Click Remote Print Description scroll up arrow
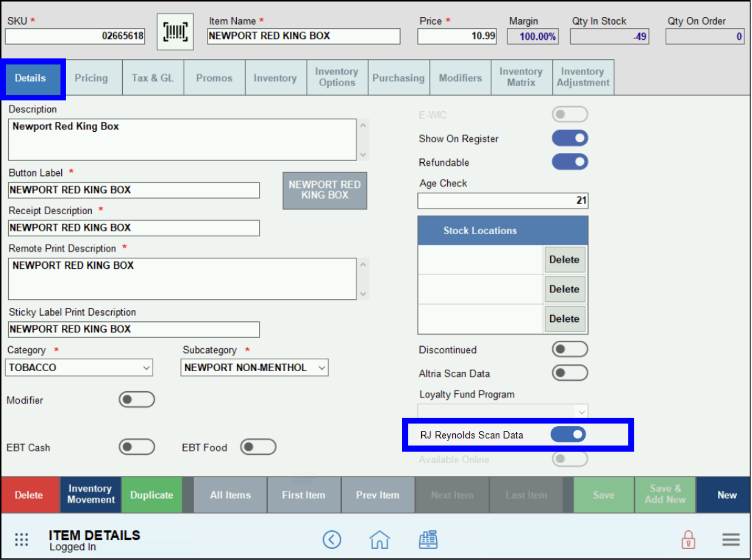 coord(363,264)
